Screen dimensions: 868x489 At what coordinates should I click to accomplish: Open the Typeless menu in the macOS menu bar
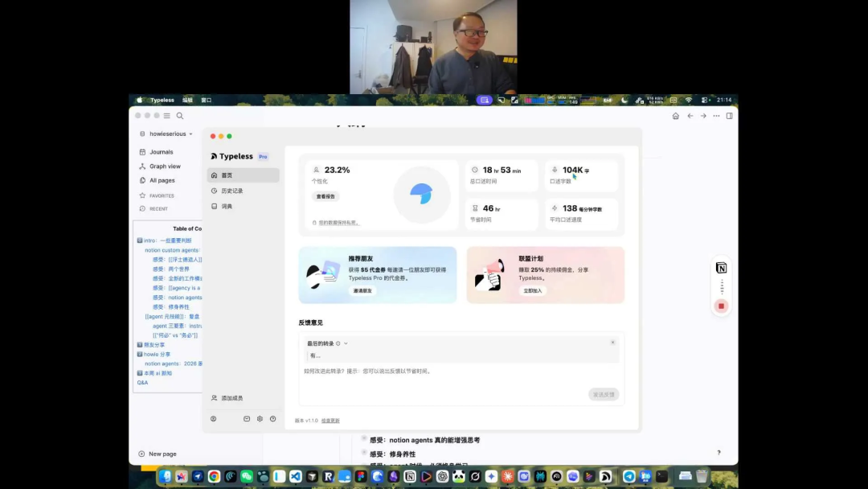point(162,101)
